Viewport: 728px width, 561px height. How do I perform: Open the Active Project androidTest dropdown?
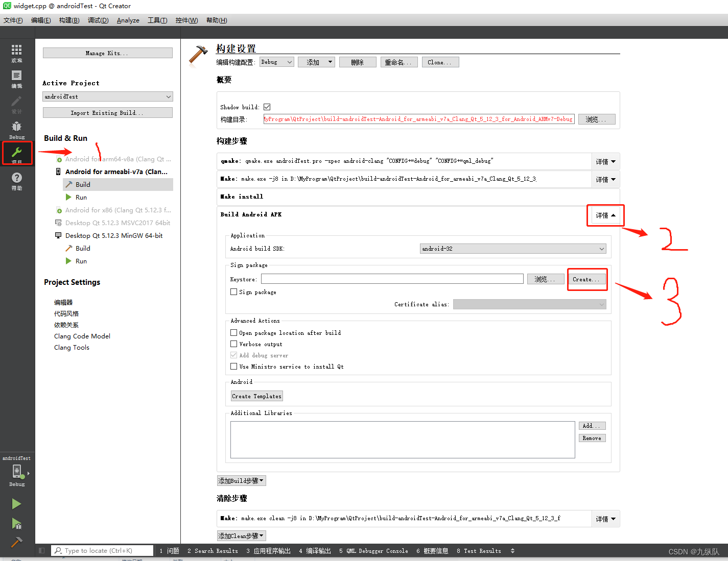tap(108, 96)
